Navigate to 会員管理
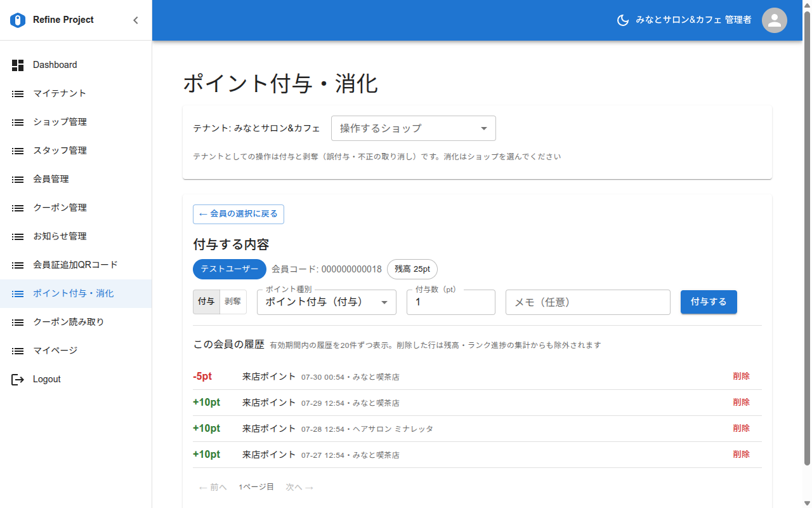This screenshot has width=812, height=508. (x=75, y=179)
